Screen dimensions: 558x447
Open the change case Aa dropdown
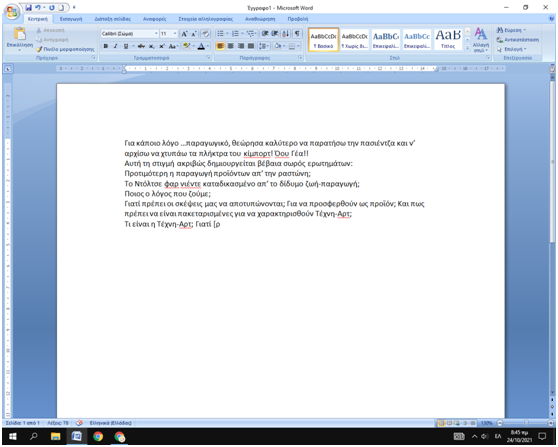click(x=173, y=46)
